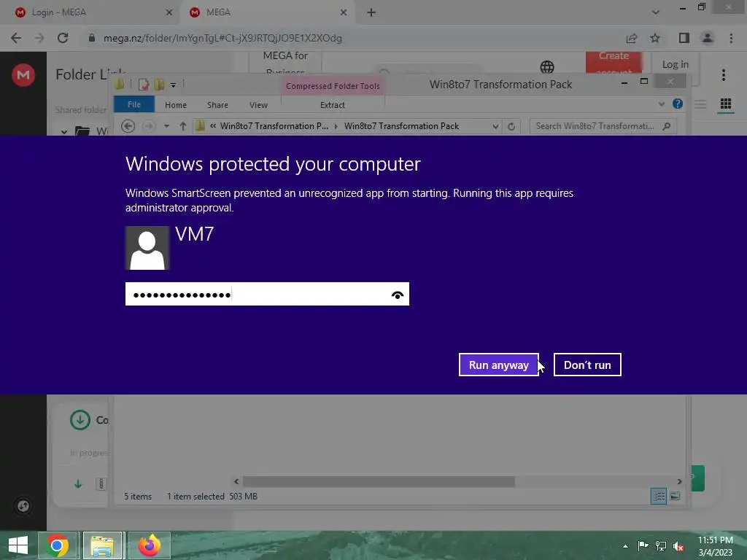
Task: Select the VM7 user avatar
Action: 147,248
